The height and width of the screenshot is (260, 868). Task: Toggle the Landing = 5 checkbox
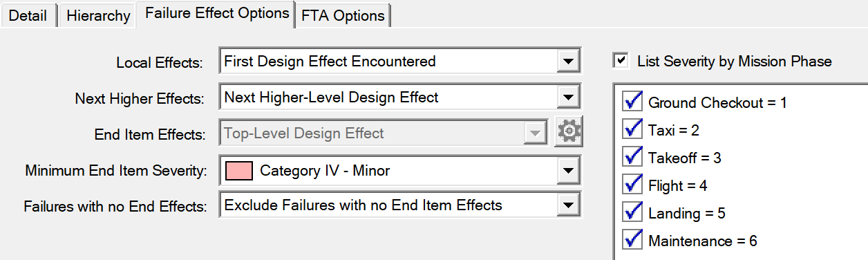pos(632,213)
